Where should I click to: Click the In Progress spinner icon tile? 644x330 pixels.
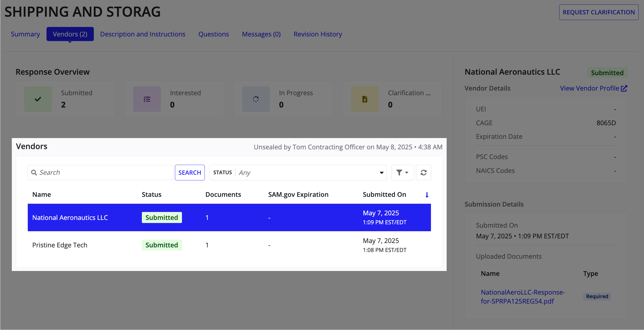point(256,99)
